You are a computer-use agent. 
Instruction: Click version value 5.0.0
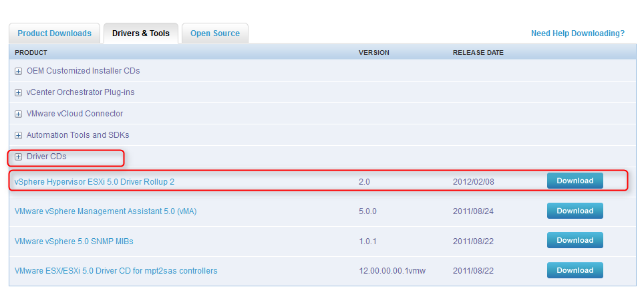point(367,211)
